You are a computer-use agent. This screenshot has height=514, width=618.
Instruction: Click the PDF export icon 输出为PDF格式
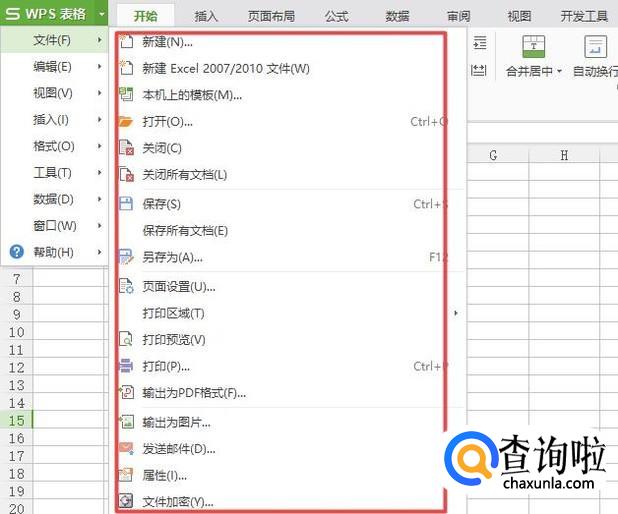pos(127,393)
